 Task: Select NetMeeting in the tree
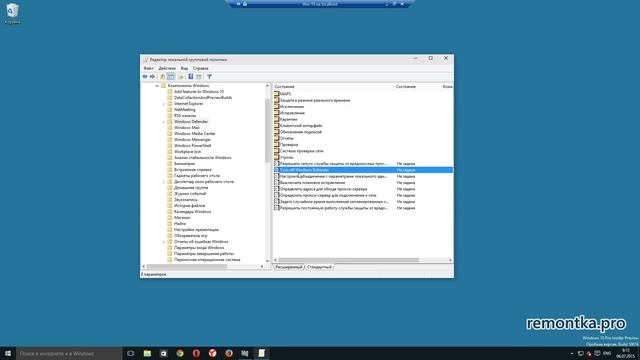[x=184, y=110]
